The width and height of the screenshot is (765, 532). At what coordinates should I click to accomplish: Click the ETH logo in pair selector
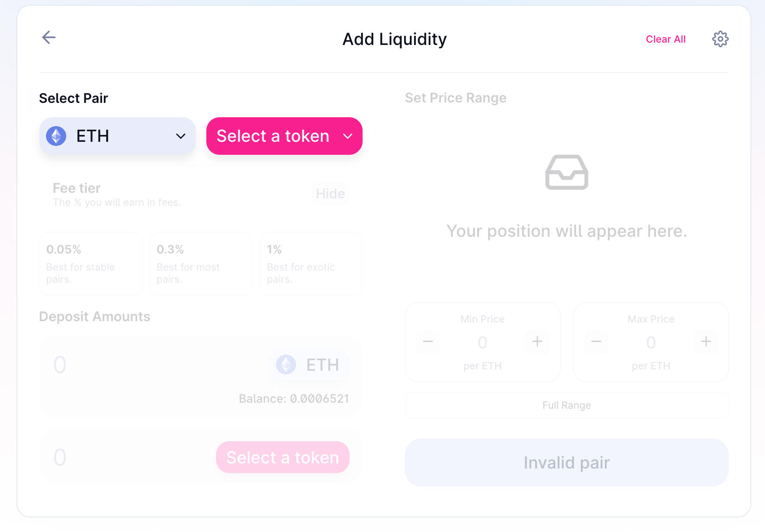(56, 136)
